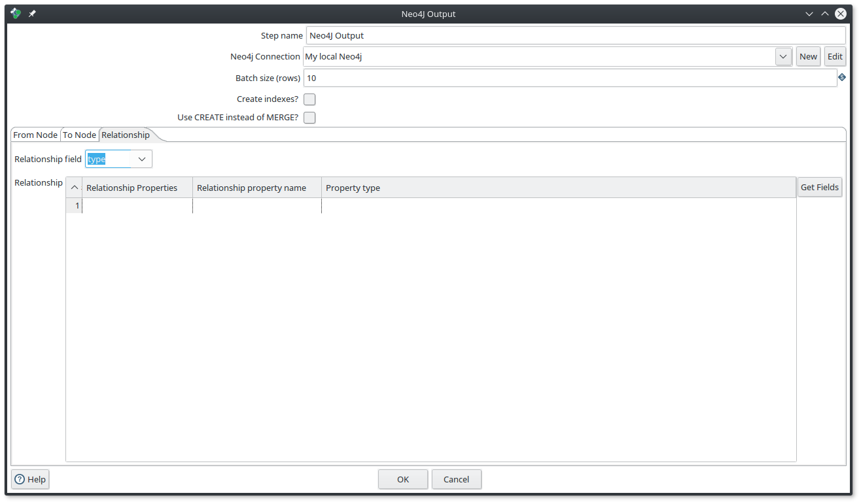Click the table sort arrow header corner
The height and width of the screenshot is (504, 861).
point(74,188)
